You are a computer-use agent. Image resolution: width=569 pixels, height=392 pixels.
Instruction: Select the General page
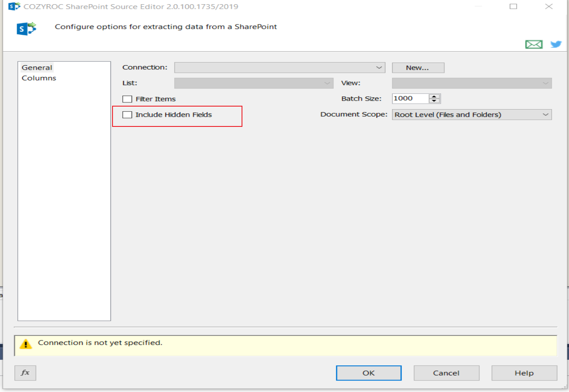(x=37, y=68)
